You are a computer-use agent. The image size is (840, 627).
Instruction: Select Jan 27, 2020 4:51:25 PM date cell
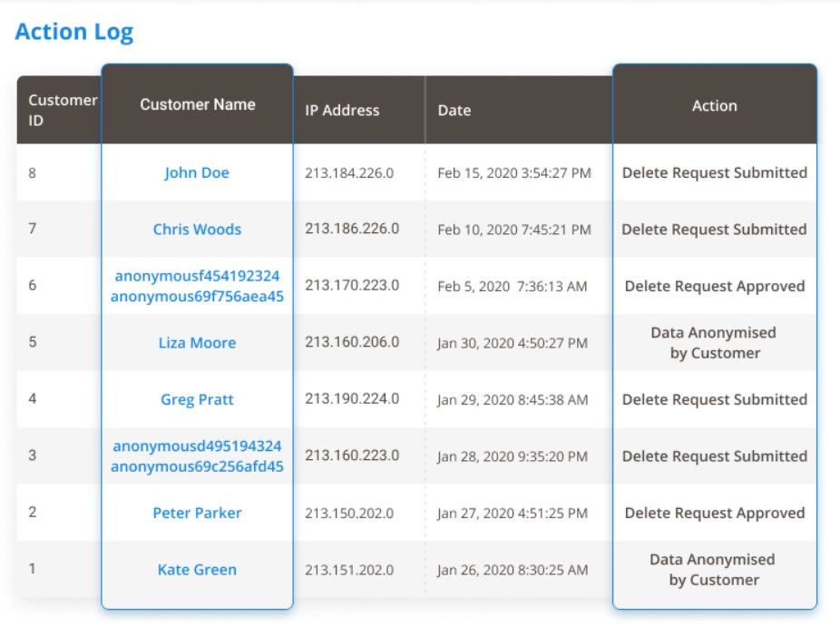[x=513, y=514]
